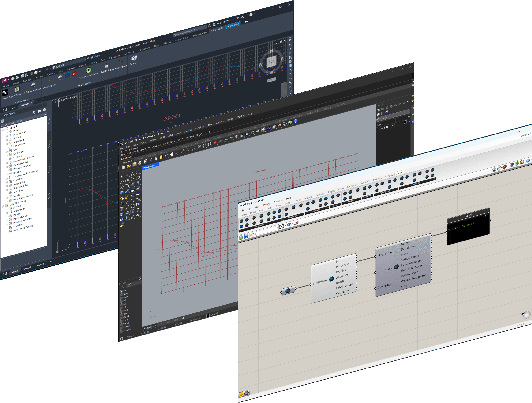Click Recompute arrow icon in Civil 3D
This screenshot has height=403, width=532.
point(121,62)
